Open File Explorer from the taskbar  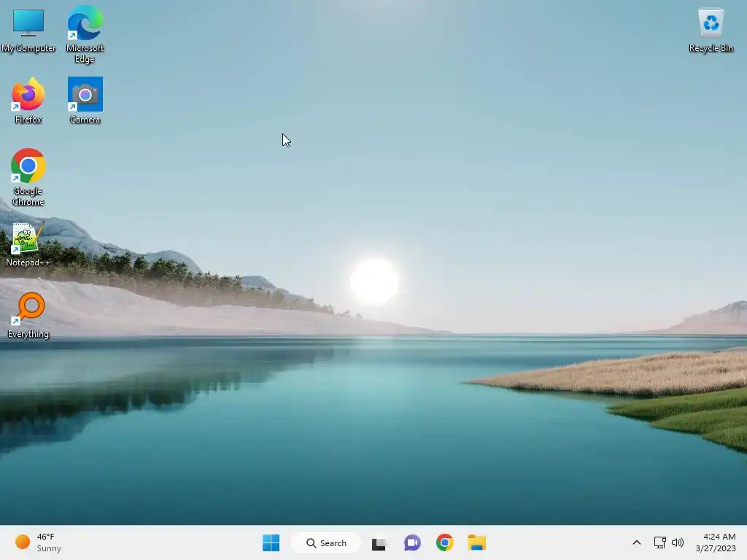tap(477, 542)
